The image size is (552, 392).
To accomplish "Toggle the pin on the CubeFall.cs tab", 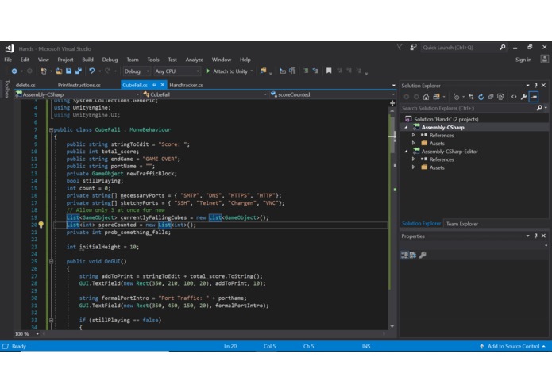I will point(154,85).
